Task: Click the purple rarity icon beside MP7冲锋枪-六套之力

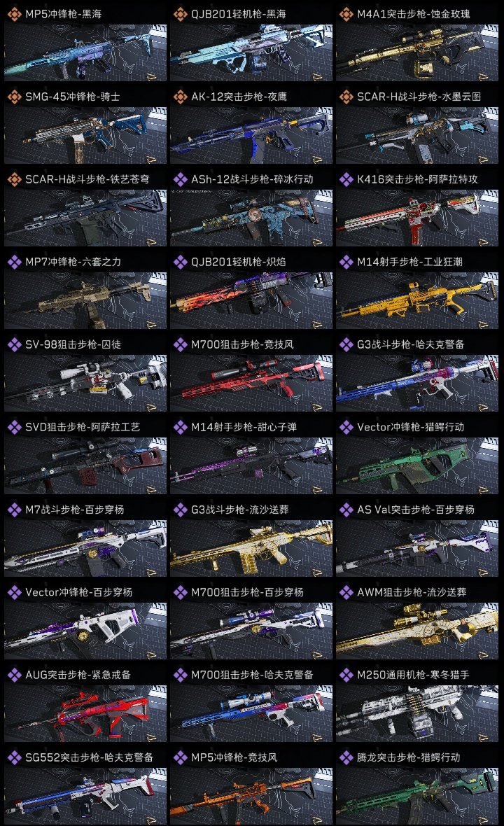Action: point(14,262)
